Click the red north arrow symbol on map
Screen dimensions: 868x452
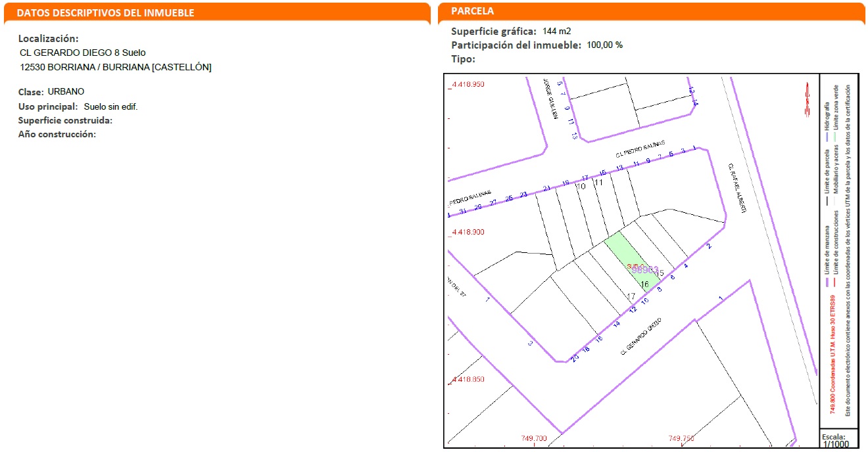pos(806,99)
